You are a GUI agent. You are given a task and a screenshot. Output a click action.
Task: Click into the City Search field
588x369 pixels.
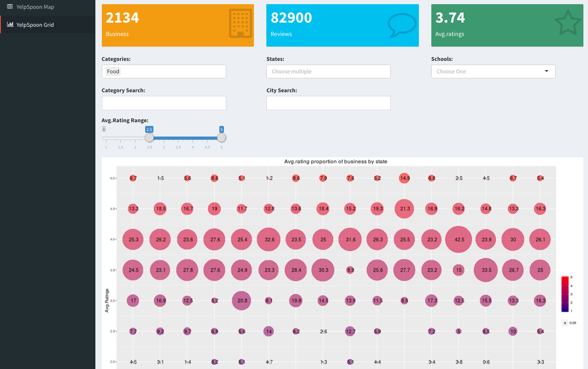point(328,103)
